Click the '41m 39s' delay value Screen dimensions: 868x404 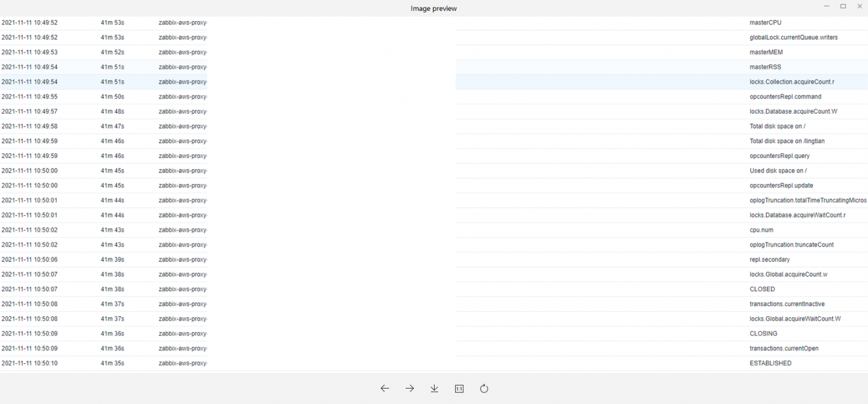(x=112, y=260)
